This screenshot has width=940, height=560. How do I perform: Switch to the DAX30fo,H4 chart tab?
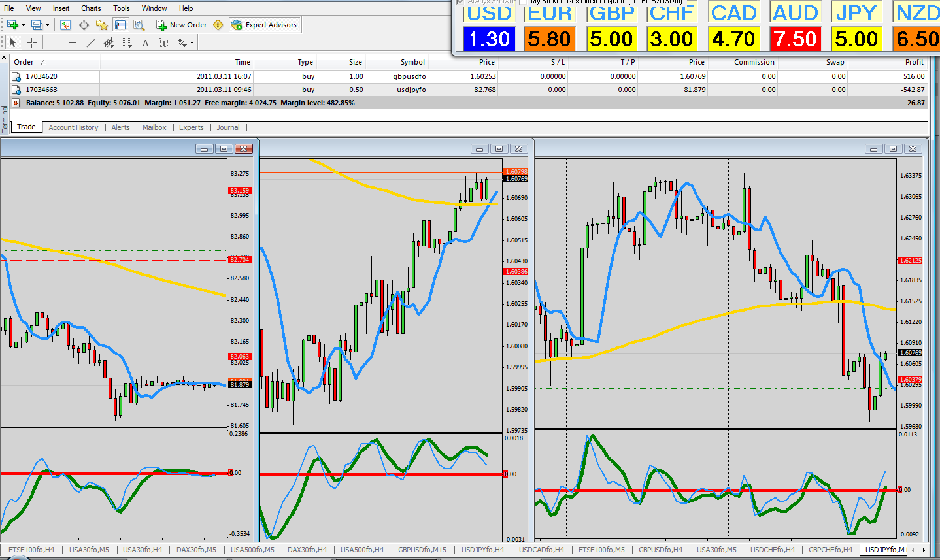[x=307, y=550]
